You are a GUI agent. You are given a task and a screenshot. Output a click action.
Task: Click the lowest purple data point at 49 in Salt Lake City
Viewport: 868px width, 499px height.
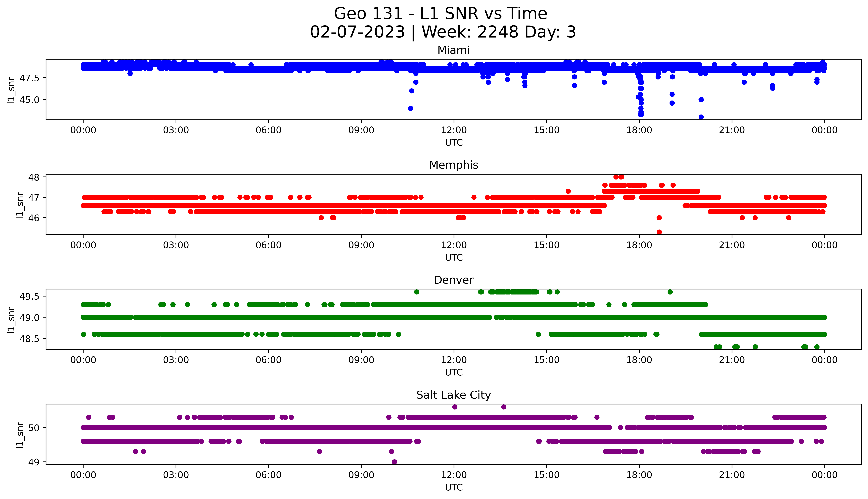coord(394,462)
